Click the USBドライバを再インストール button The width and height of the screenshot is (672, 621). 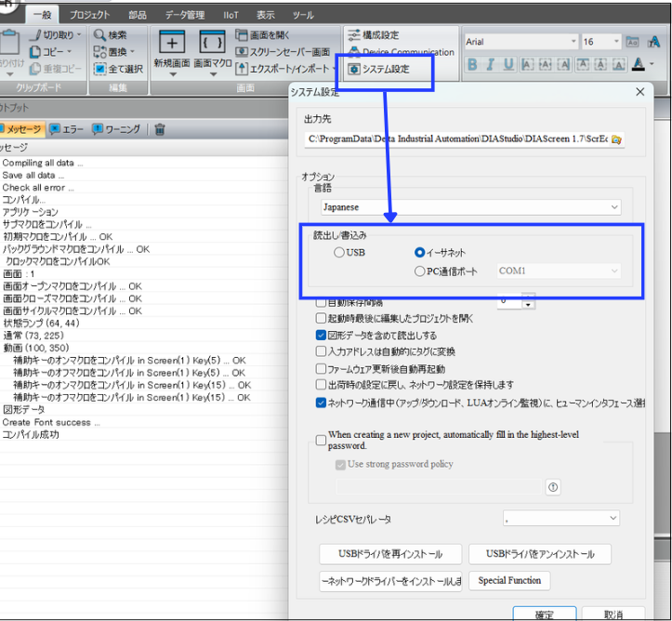click(x=389, y=554)
